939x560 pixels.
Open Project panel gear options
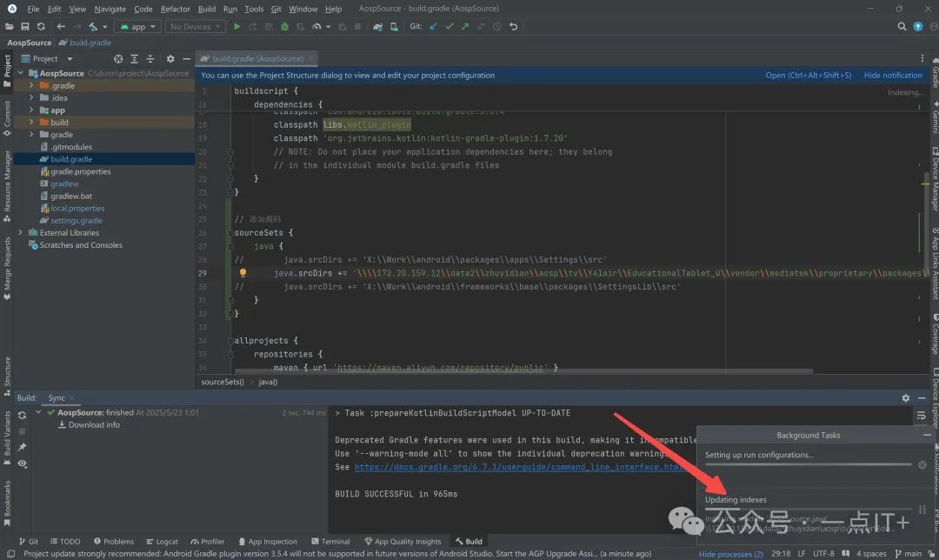pos(170,58)
